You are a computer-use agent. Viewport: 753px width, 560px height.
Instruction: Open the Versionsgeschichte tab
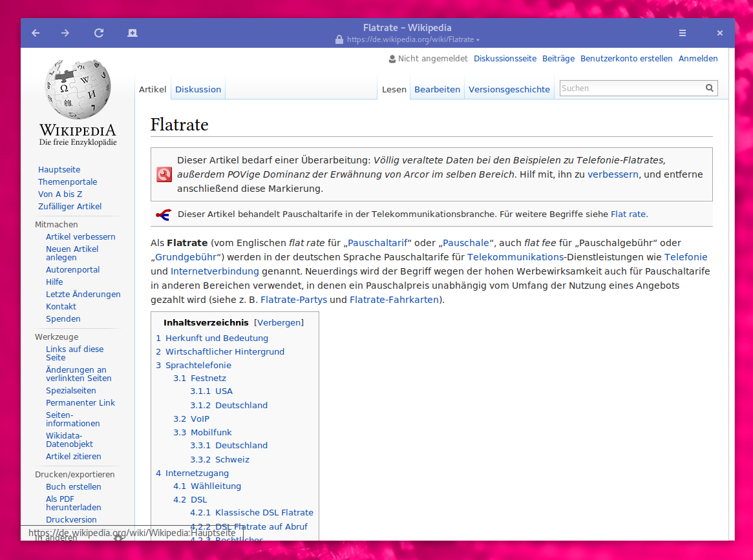point(509,89)
